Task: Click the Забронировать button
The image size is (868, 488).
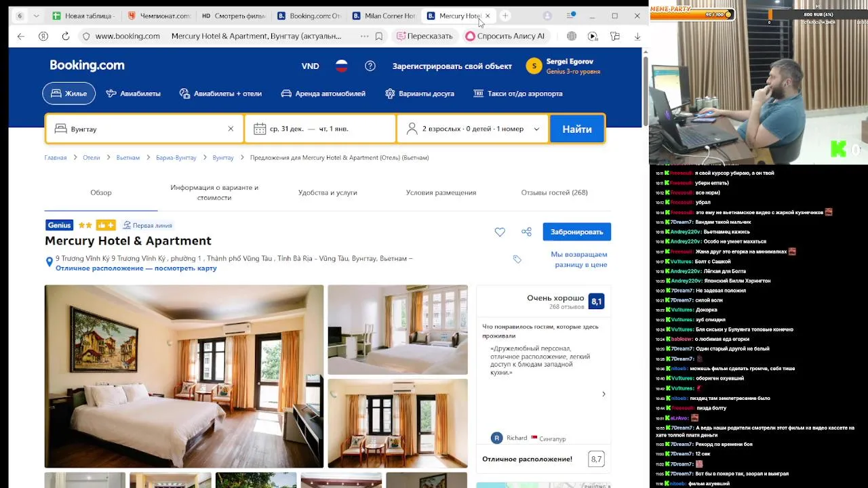Action: point(576,232)
